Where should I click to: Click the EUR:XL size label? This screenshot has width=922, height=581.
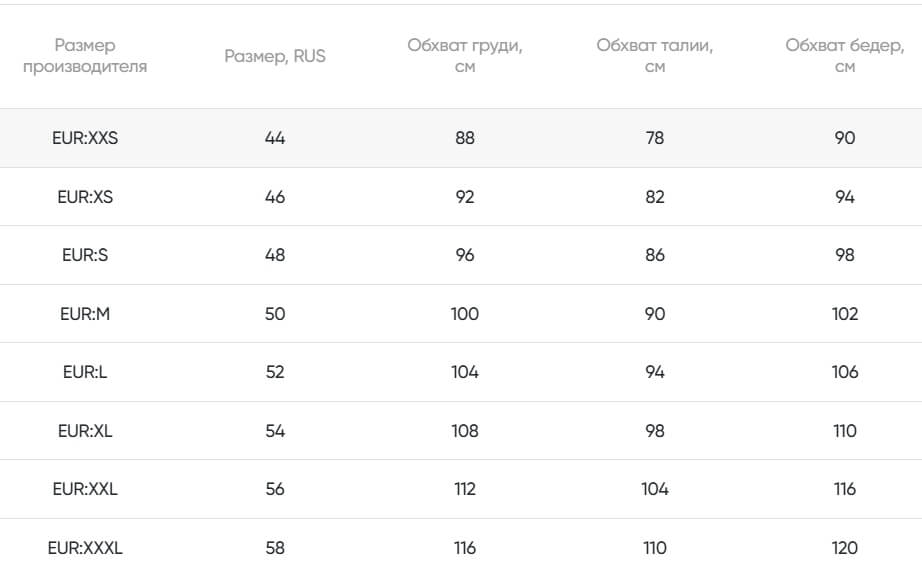point(85,431)
